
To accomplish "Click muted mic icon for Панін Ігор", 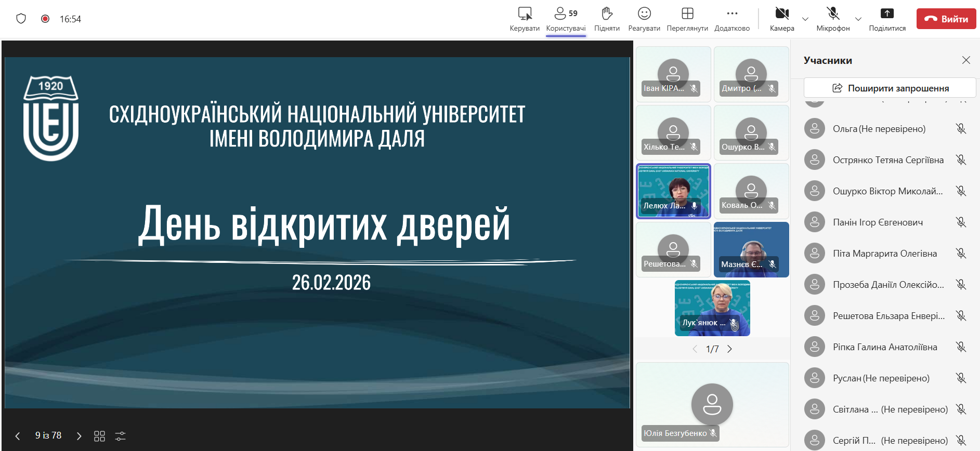I will pyautogui.click(x=961, y=222).
